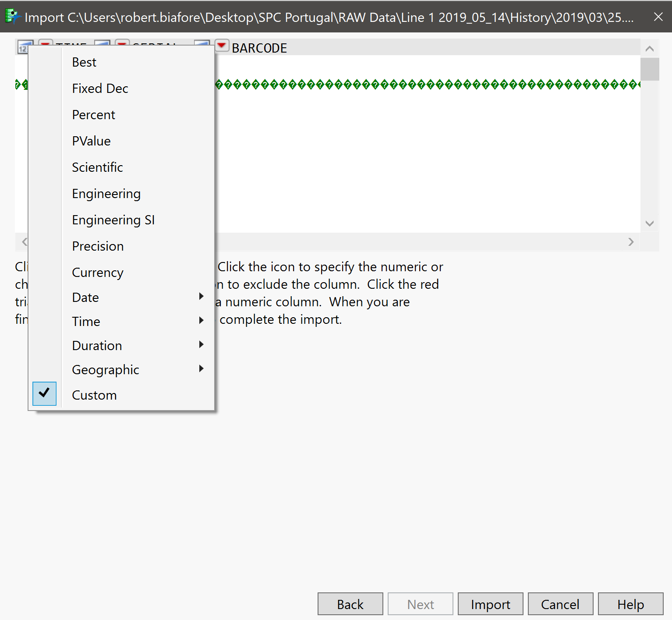
Task: Click the application icon in the title bar
Action: [12, 17]
